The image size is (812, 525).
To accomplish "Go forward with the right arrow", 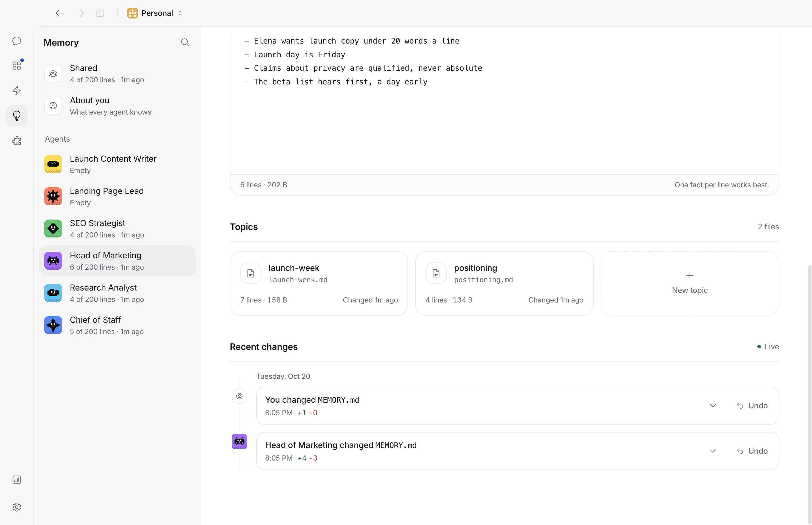I will (x=80, y=13).
